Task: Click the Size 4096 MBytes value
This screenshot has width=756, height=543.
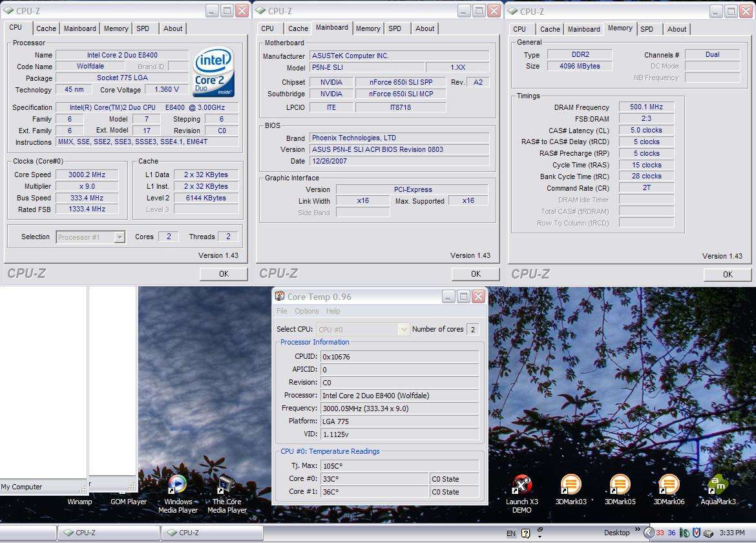Action: (580, 66)
